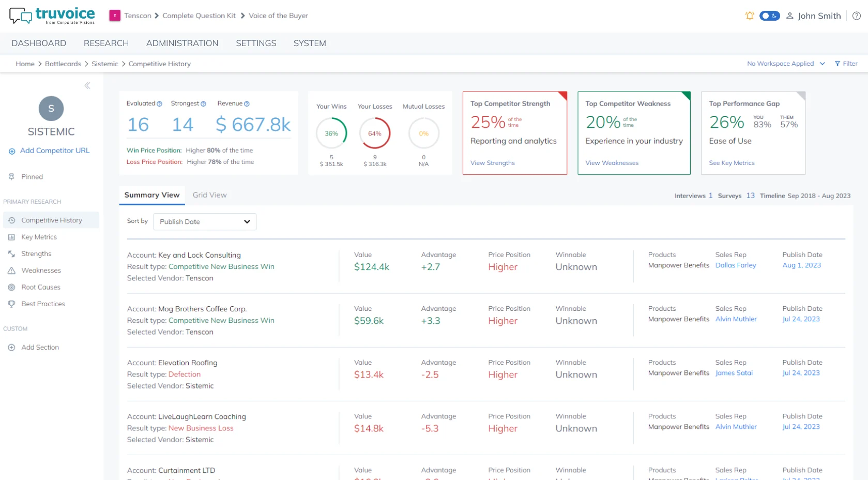
Task: Click the Strongest info icon
Action: tap(203, 104)
